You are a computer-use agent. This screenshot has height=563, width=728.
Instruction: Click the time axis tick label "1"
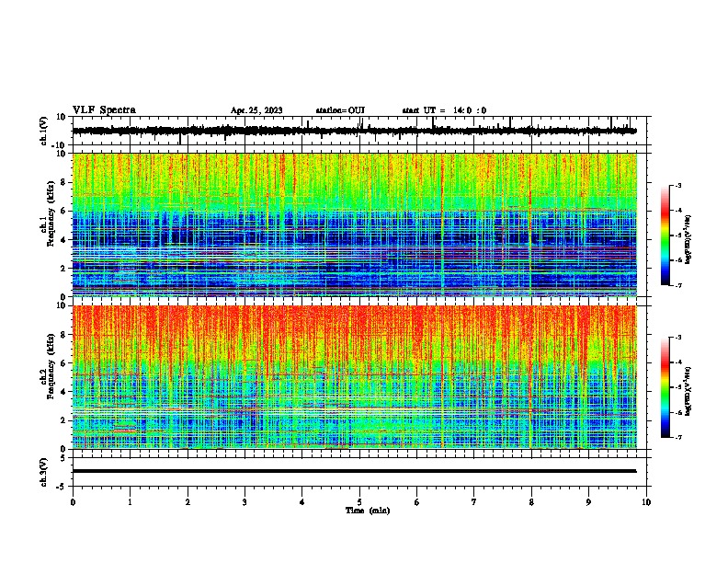pyautogui.click(x=130, y=502)
